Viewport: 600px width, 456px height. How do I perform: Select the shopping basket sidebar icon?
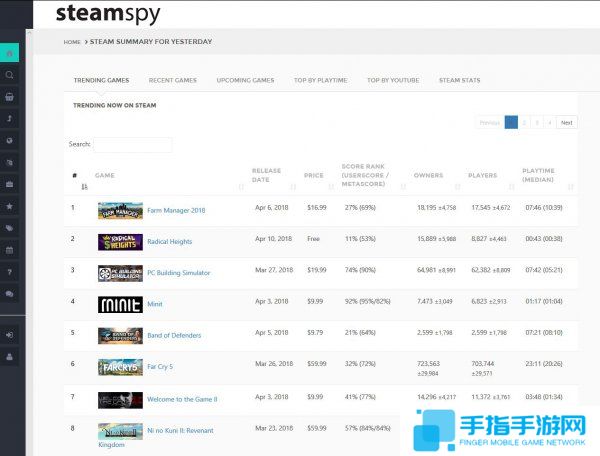[10, 97]
